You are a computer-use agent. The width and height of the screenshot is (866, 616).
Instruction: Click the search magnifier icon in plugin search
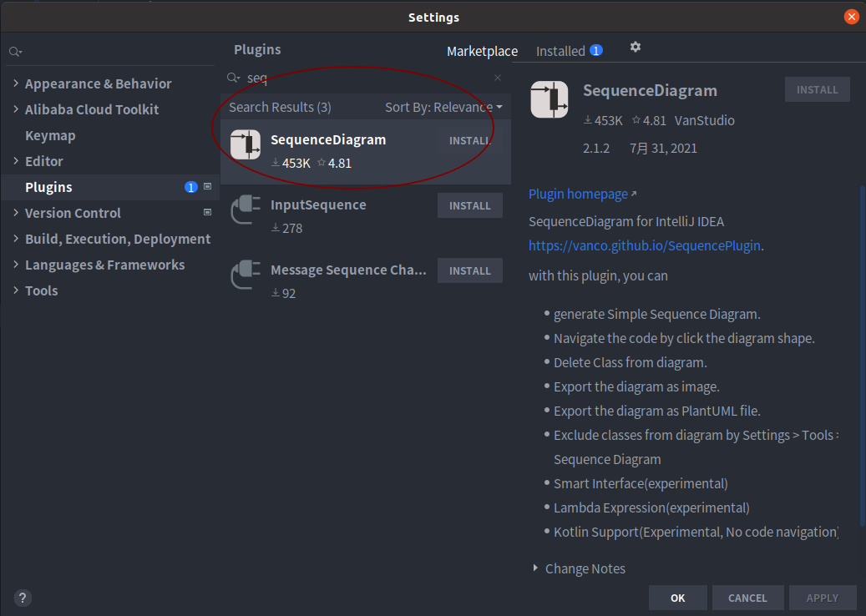pyautogui.click(x=234, y=78)
